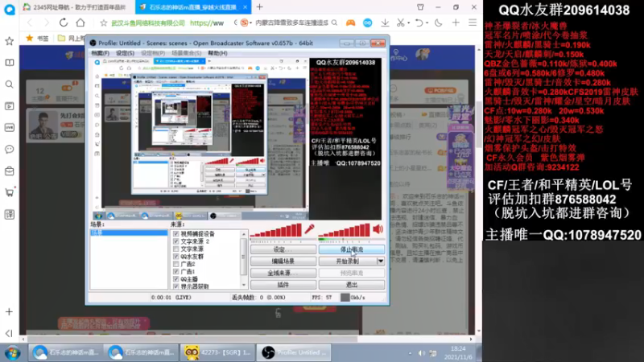Click the 全域来源... button in OBS

[283, 273]
